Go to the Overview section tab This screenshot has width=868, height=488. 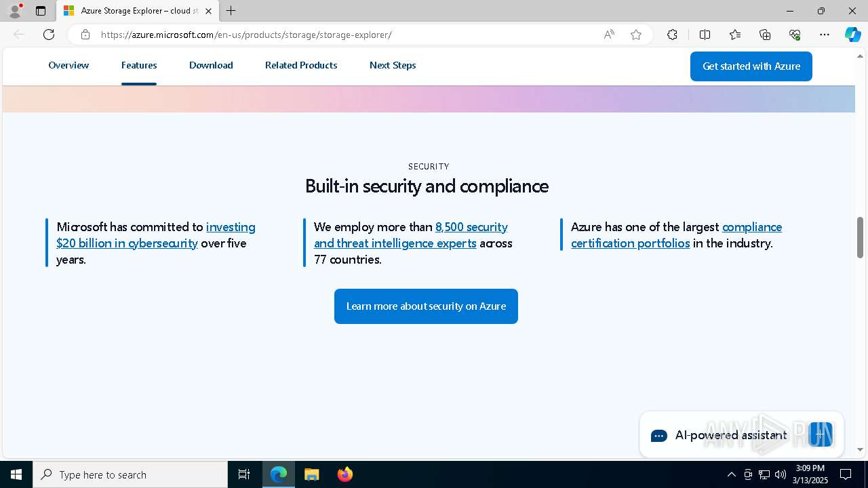pos(68,65)
